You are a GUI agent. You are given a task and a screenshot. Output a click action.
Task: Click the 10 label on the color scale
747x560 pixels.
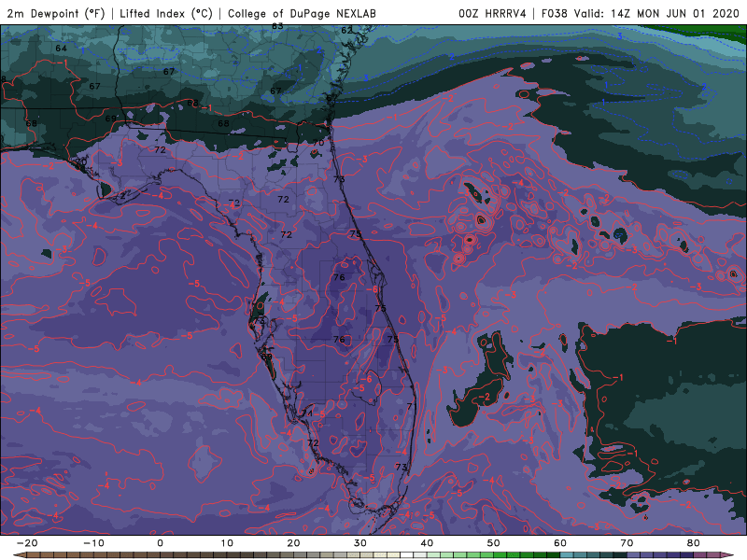pos(227,543)
